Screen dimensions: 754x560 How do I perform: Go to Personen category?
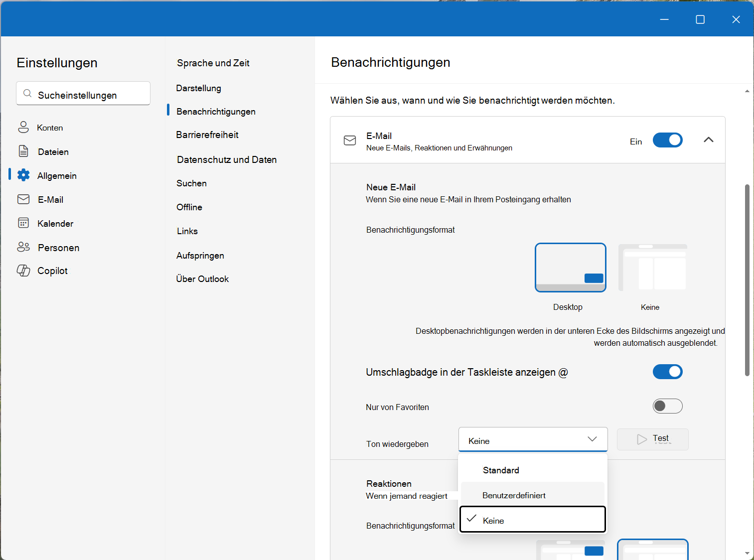(x=59, y=248)
